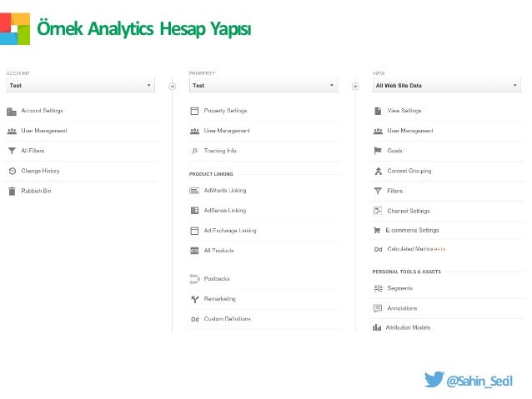Click the Segments icon
Viewport: 532px width, 399px height.
(378, 288)
